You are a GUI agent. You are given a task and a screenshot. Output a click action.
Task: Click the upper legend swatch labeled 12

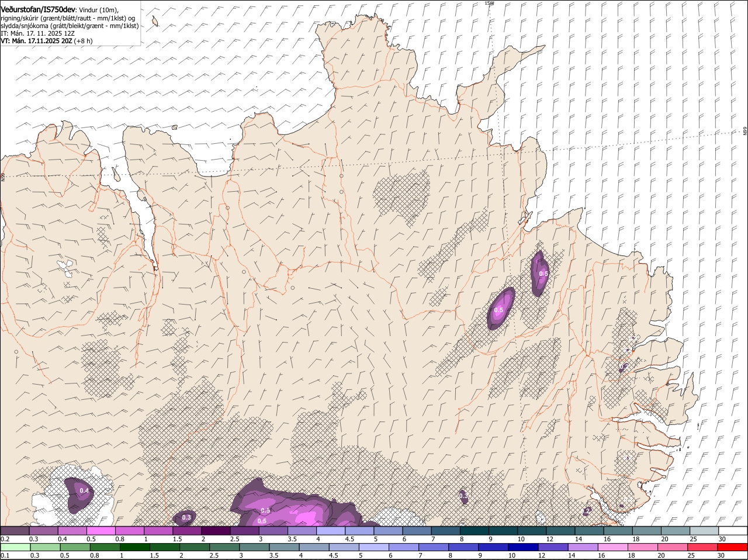pyautogui.click(x=560, y=531)
